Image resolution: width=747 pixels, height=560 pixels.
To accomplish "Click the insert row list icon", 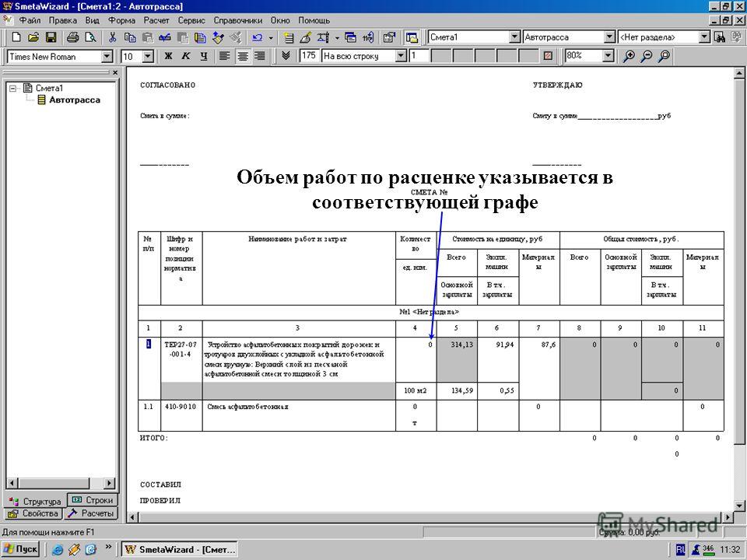I will point(289,37).
